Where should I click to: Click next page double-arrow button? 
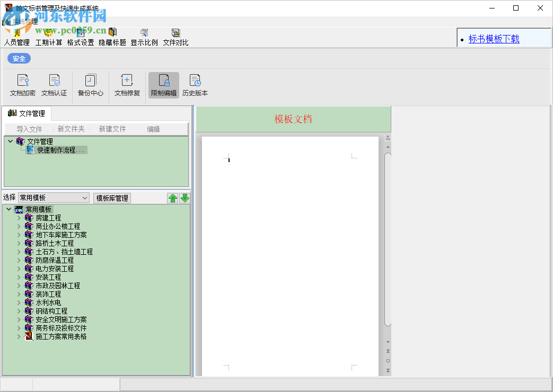388,370
